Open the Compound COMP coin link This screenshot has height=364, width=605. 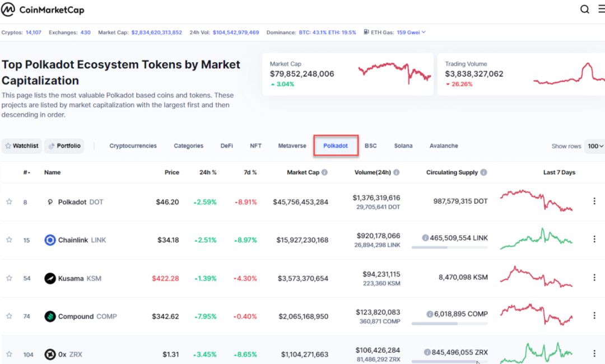(x=87, y=316)
